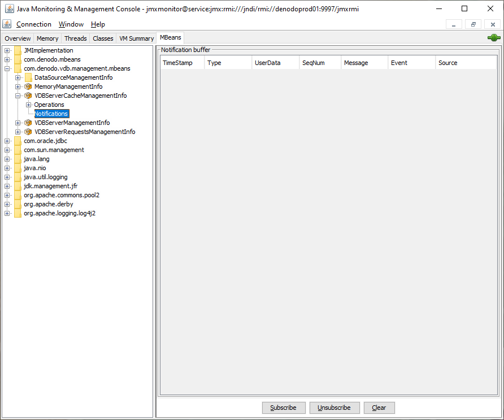Select the Operations tree item
Screen dimensions: 504x420
49,105
